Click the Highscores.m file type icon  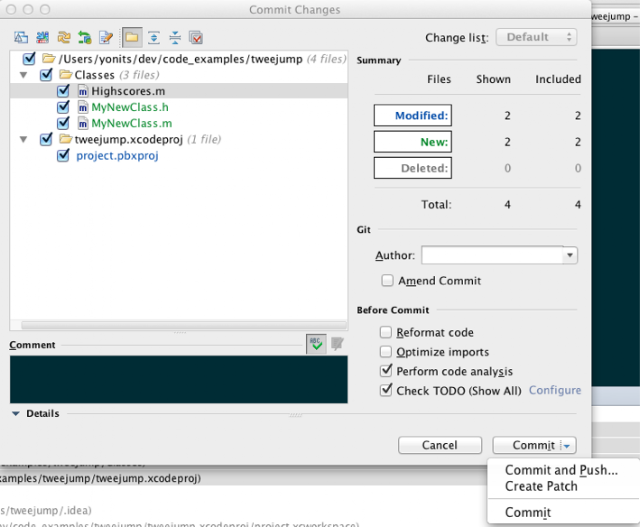point(83,91)
